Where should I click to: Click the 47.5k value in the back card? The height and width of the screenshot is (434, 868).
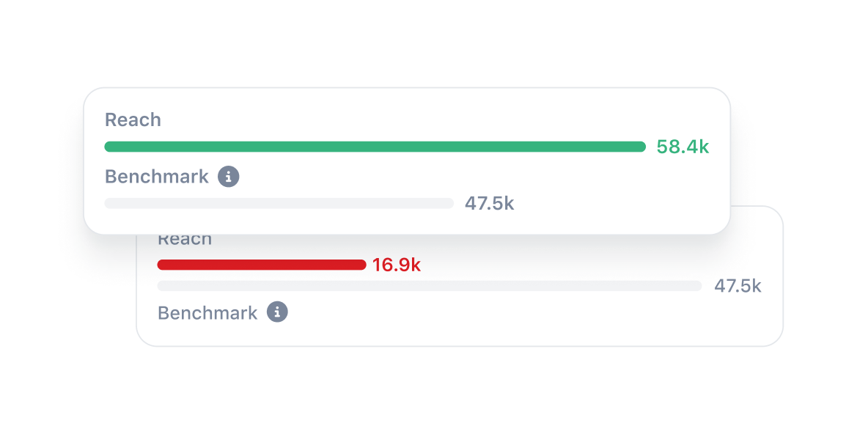point(738,286)
